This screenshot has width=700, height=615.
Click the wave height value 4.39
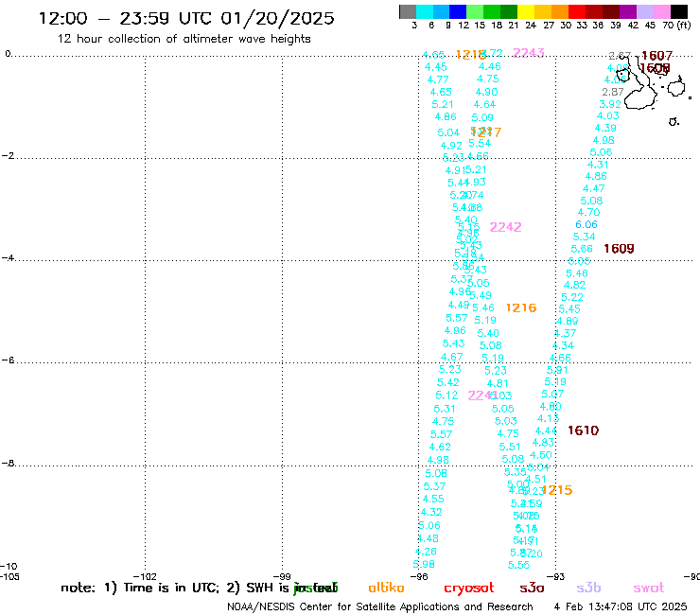point(605,128)
